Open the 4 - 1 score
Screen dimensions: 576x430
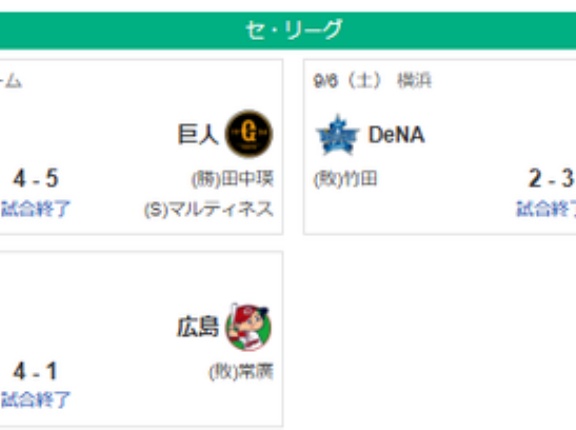point(35,371)
